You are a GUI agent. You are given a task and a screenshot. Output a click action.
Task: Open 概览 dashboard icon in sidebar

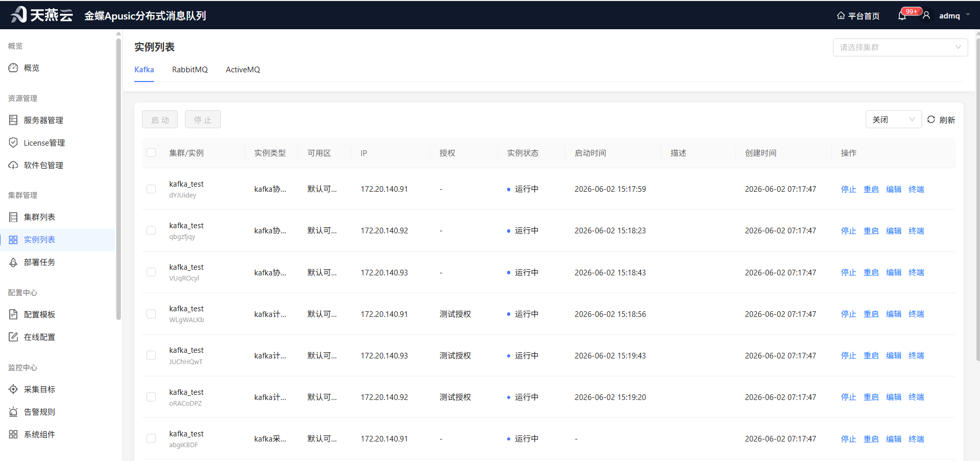[x=13, y=68]
